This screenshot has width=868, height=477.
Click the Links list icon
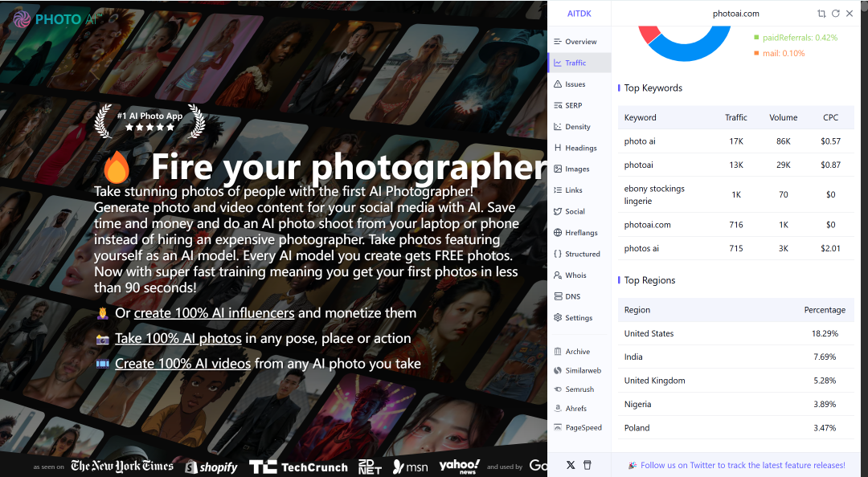[x=558, y=190]
